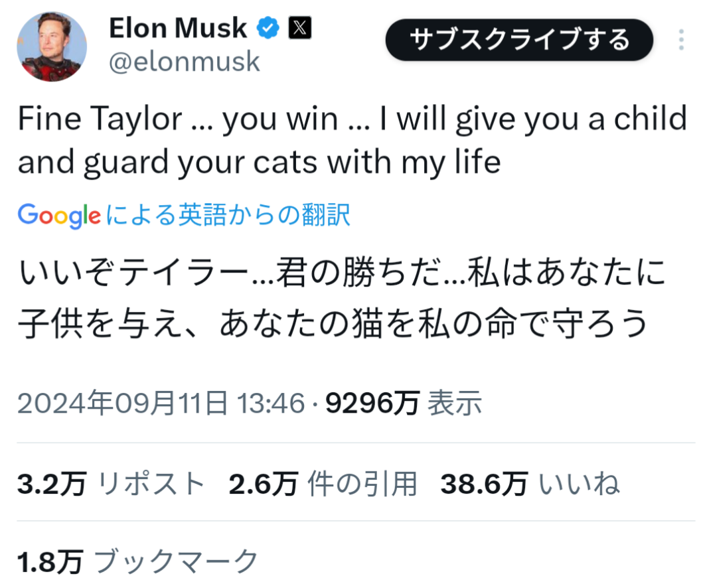The image size is (701, 588).
Task: Open Elon Musk's profile avatar photo
Action: pos(52,47)
